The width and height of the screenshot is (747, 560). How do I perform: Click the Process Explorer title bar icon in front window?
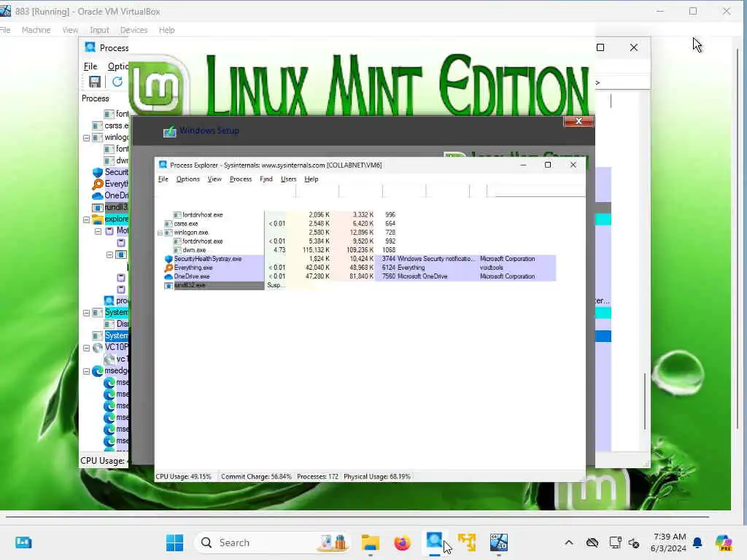pyautogui.click(x=163, y=165)
